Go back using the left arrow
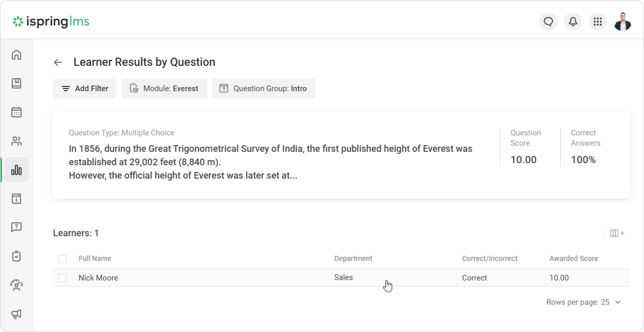Image resolution: width=644 pixels, height=332 pixels. [58, 62]
